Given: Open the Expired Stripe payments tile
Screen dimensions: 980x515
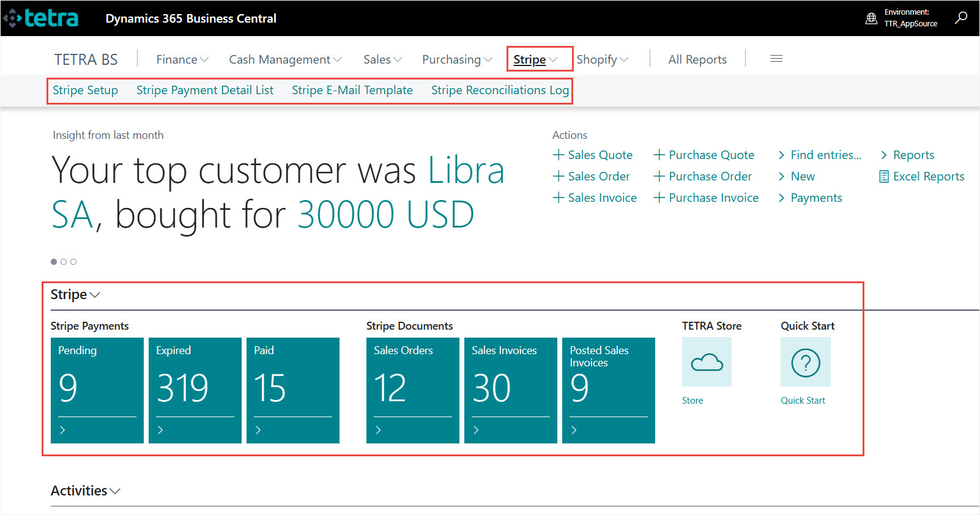Looking at the screenshot, I should click(195, 390).
